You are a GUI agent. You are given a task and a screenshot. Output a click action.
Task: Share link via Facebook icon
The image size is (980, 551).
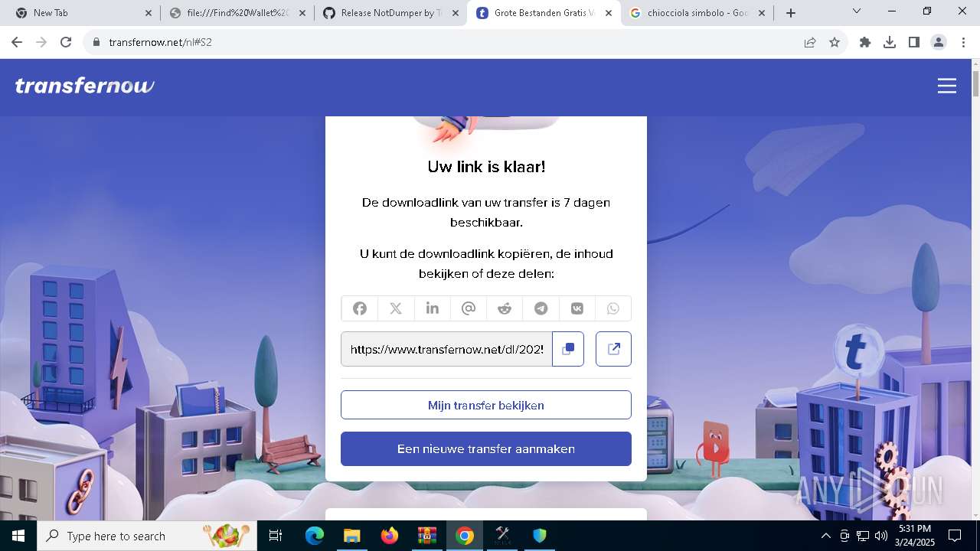coord(360,308)
